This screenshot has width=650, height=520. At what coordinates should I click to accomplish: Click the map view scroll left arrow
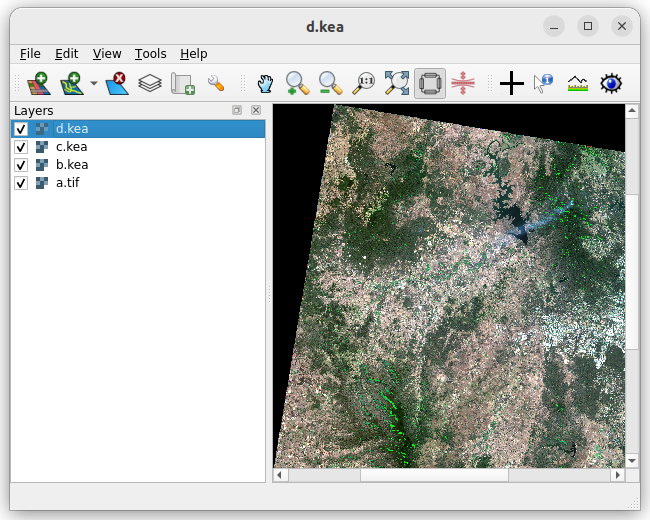click(x=280, y=475)
